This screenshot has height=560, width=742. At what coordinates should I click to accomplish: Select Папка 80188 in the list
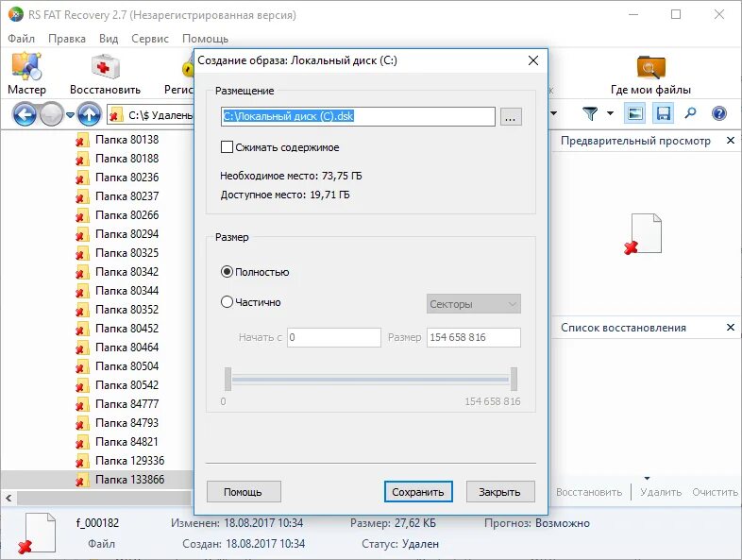126,158
